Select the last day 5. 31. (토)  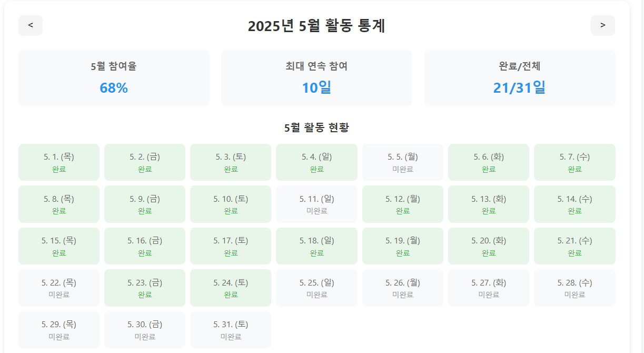point(231,330)
